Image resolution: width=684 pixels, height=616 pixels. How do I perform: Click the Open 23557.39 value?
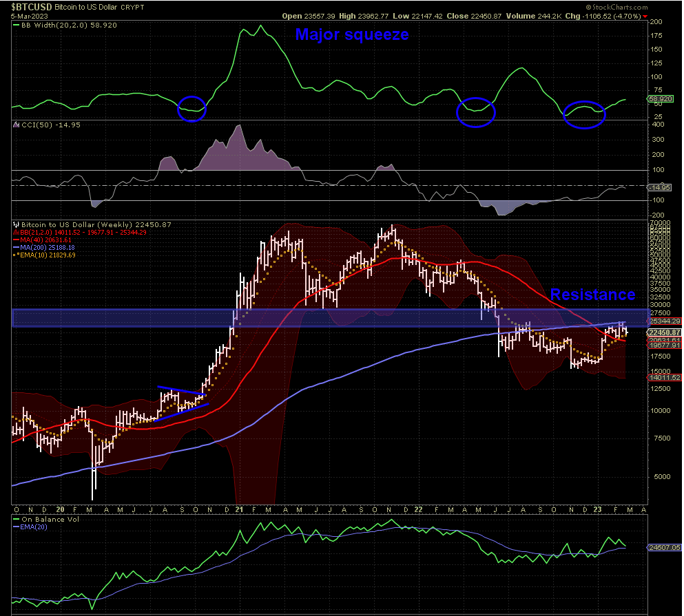pyautogui.click(x=309, y=16)
